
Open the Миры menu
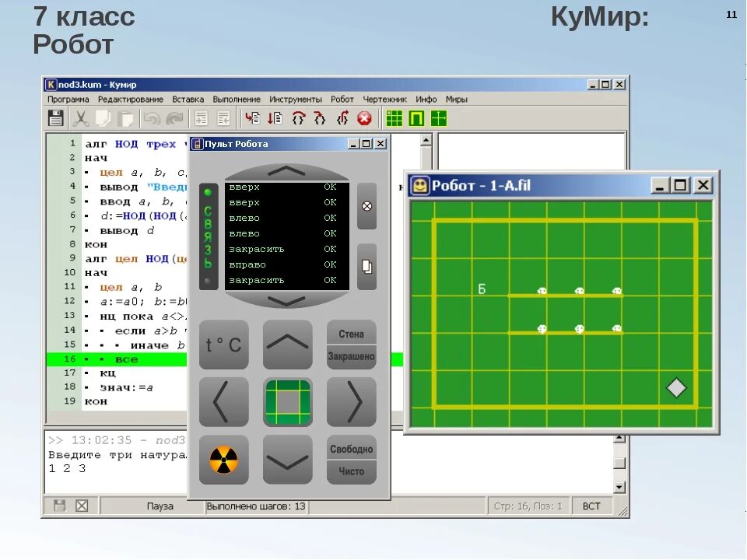457,99
